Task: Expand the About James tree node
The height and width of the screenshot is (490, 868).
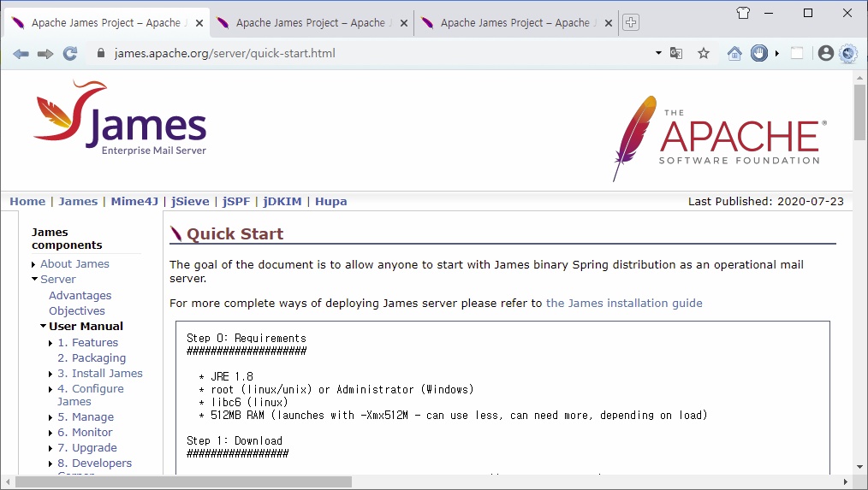Action: [33, 265]
